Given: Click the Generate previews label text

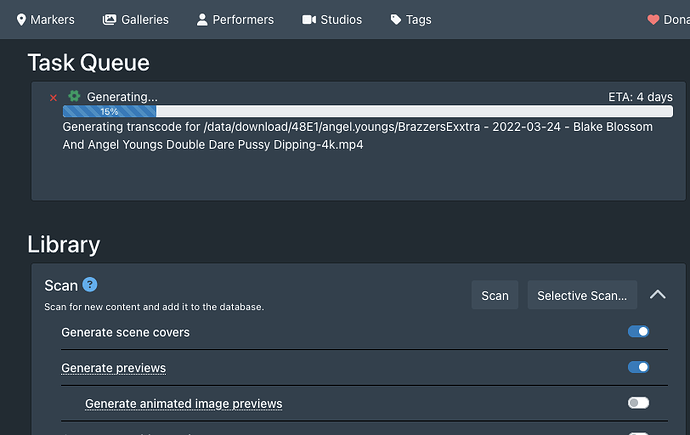Looking at the screenshot, I should (113, 368).
